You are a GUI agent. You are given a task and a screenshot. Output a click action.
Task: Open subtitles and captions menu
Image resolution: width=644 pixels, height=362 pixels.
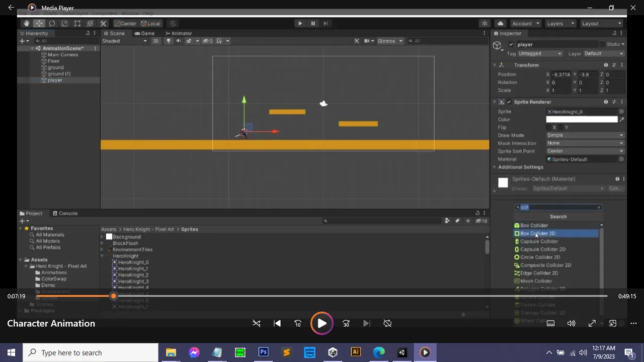click(x=550, y=323)
